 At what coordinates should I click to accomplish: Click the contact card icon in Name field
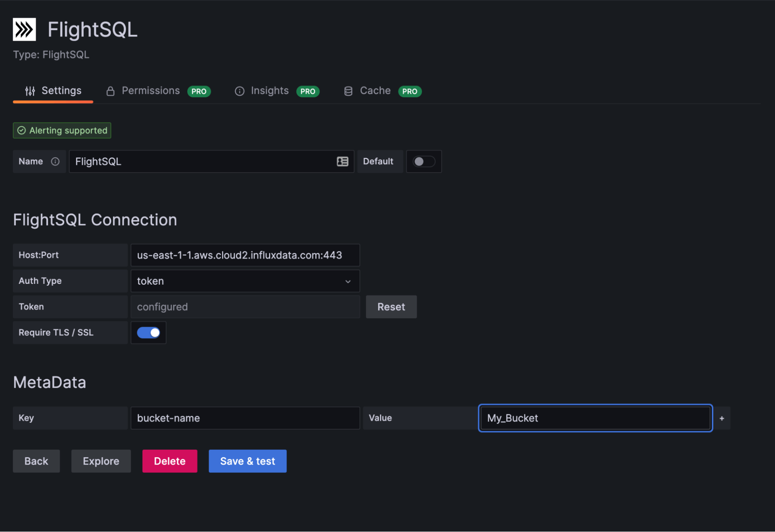342,161
